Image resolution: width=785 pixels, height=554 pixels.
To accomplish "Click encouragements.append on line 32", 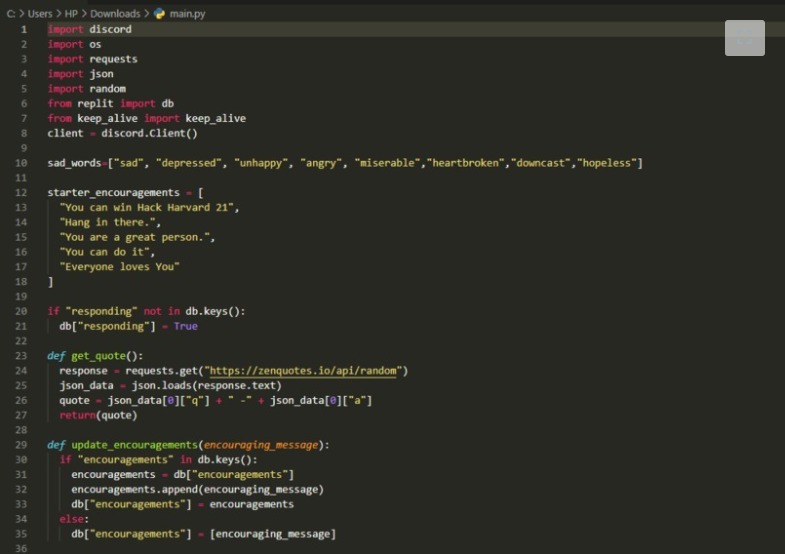I will coord(134,489).
